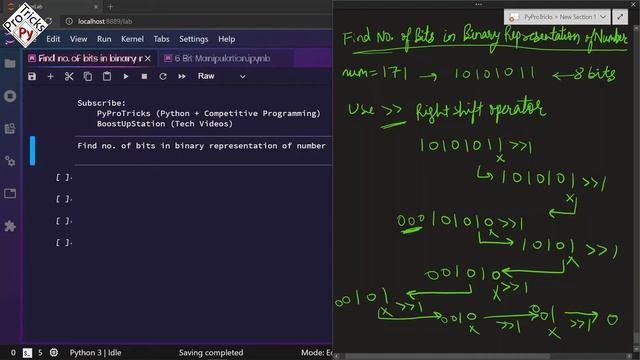Stop the kernel with square icon

(144, 76)
